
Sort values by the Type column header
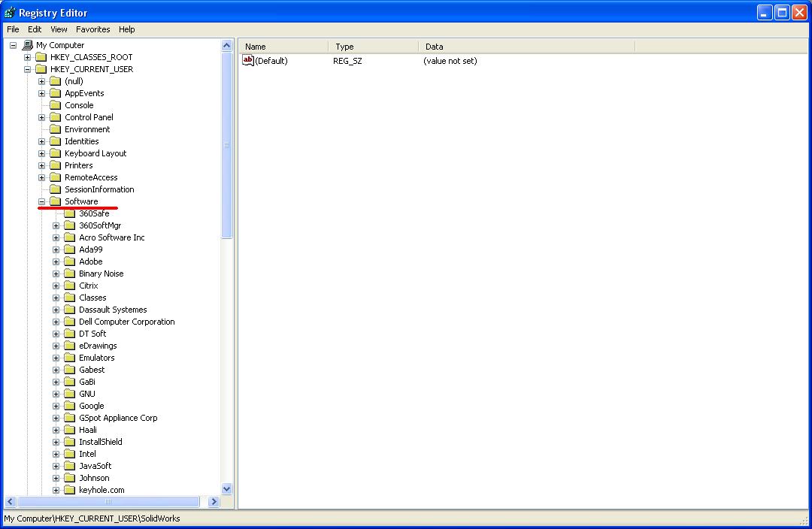coord(374,47)
